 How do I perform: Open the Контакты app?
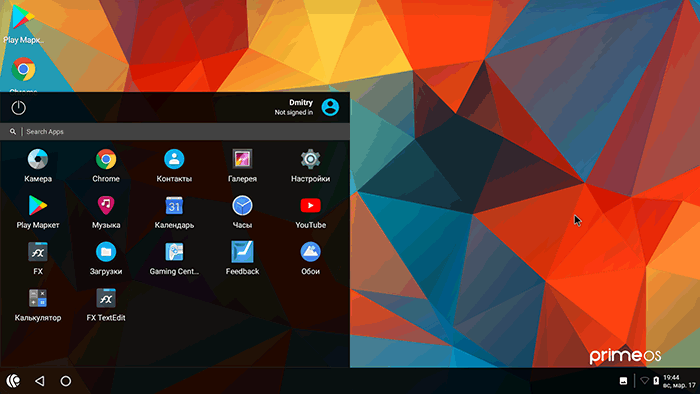(174, 166)
